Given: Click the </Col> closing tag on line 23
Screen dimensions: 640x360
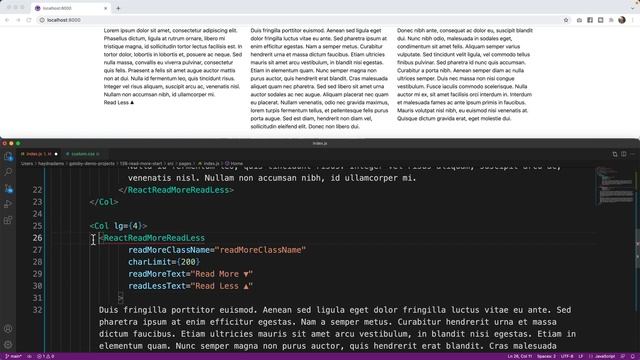Looking at the screenshot, I should click(104, 202).
